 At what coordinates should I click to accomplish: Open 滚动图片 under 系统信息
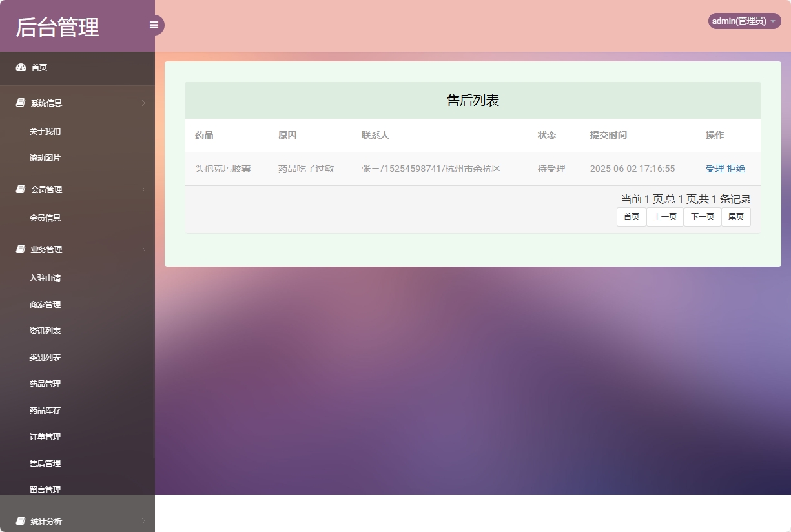[45, 158]
